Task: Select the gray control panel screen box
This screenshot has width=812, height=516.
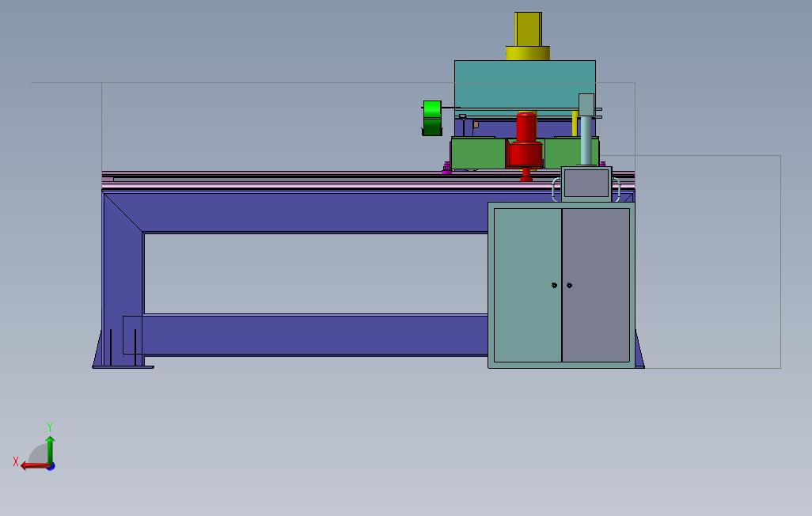Action: (586, 184)
